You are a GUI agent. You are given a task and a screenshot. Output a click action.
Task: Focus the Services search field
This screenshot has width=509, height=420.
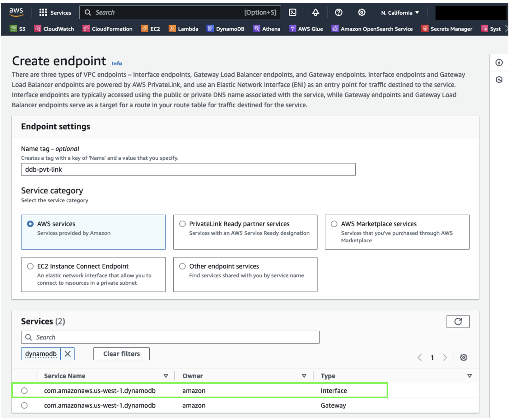tap(170, 337)
